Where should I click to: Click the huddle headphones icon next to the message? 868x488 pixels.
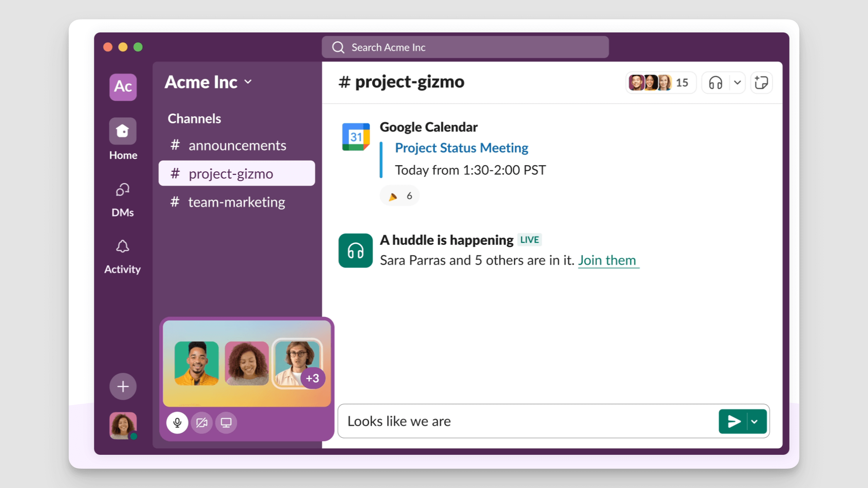(355, 250)
